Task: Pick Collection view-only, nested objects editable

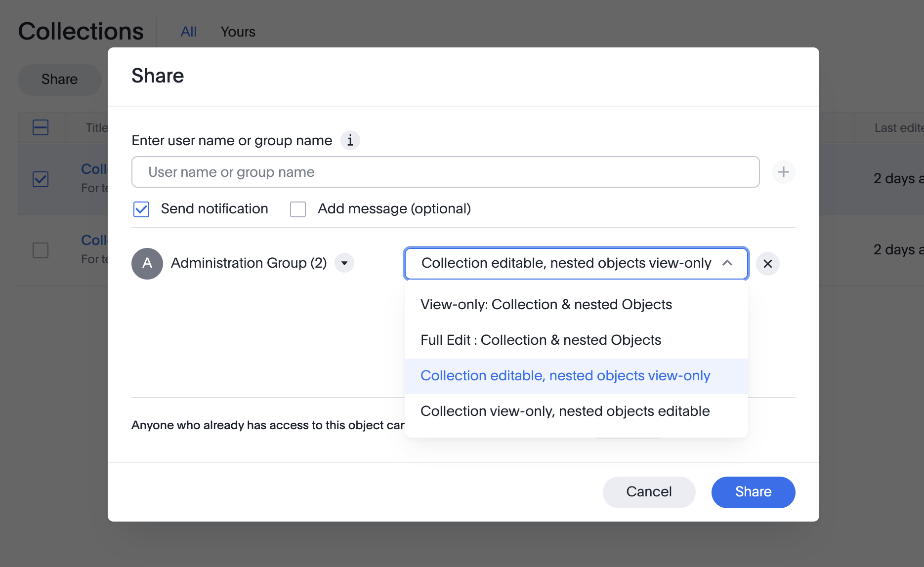Action: 565,411
